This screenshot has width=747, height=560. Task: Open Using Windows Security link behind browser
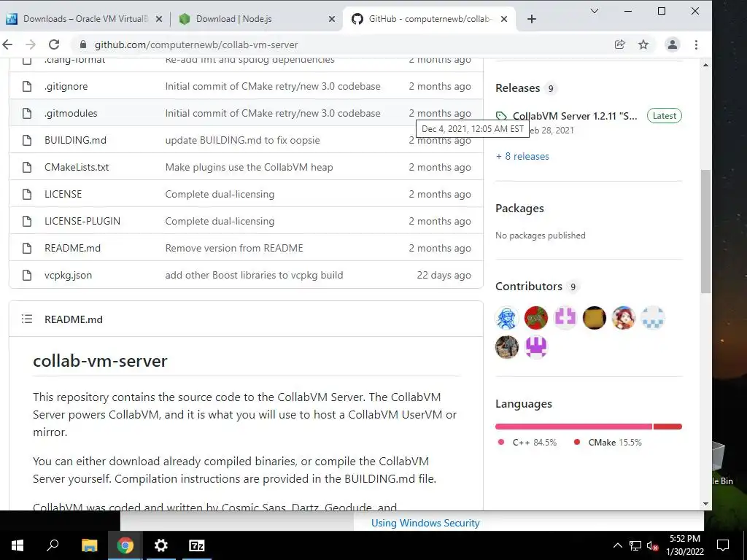425,523
